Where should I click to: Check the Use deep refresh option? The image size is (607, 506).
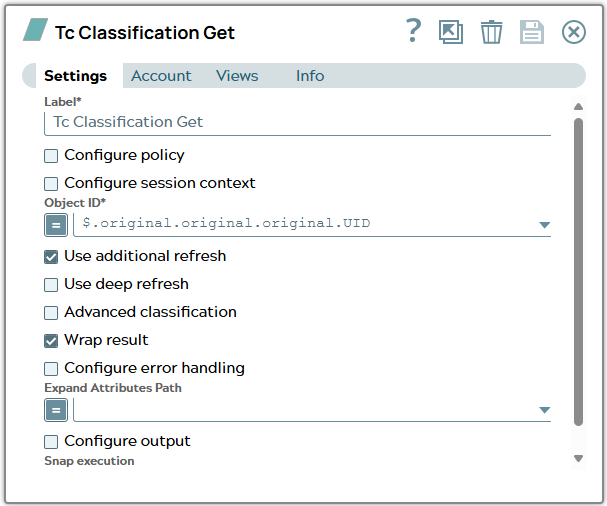point(51,285)
